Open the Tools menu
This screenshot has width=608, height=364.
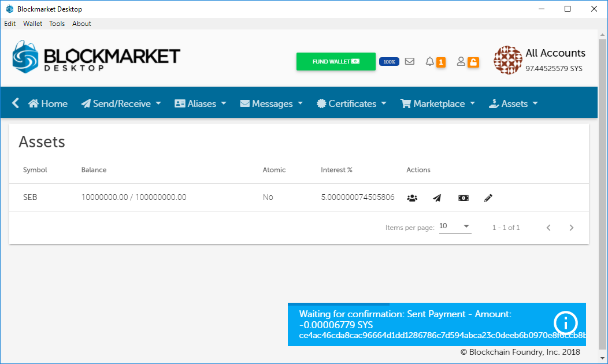(x=57, y=24)
